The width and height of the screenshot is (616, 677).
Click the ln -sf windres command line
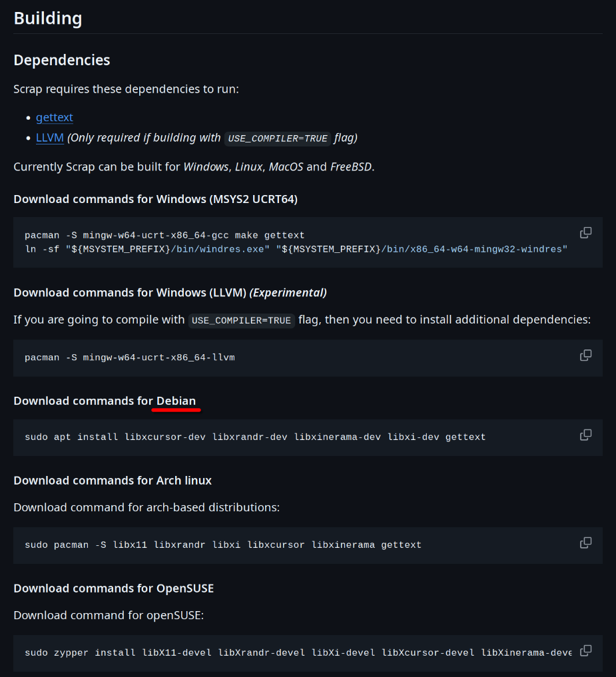[296, 249]
